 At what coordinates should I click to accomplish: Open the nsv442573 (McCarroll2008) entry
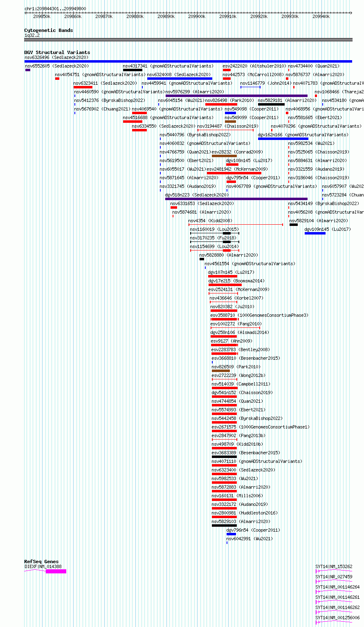point(253,74)
